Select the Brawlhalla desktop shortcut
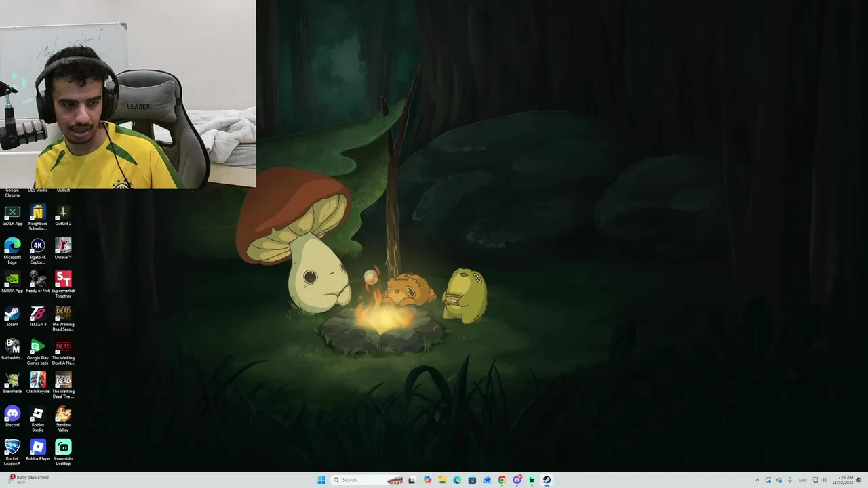 [x=12, y=383]
